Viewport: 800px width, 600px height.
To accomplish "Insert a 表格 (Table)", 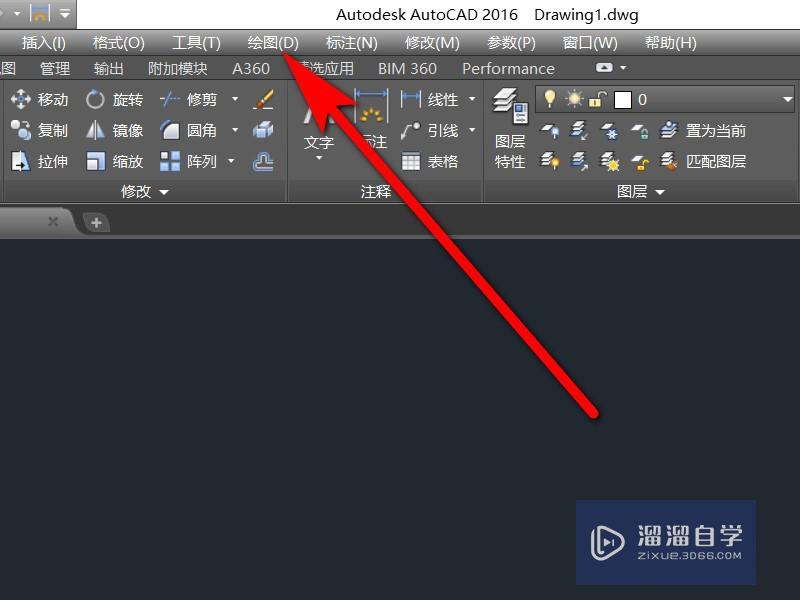I will (430, 162).
